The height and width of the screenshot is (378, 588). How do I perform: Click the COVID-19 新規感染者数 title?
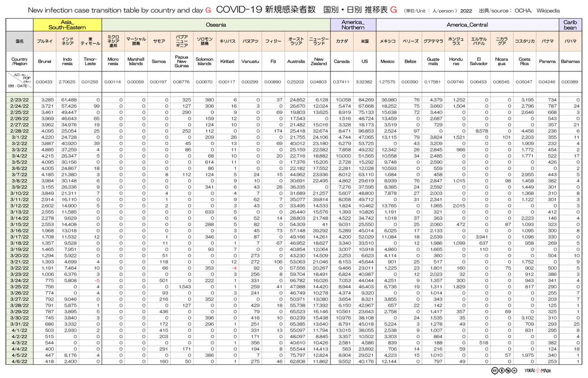[265, 9]
